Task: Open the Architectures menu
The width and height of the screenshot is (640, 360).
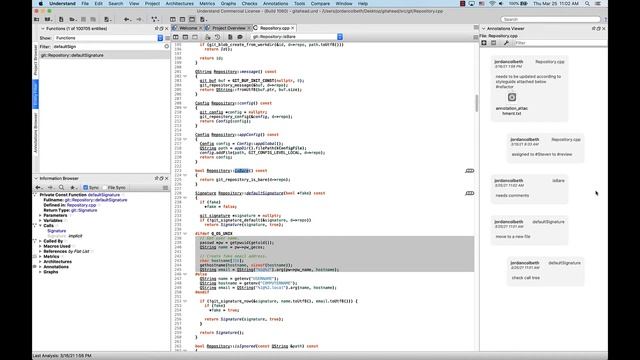Action: click(x=180, y=3)
